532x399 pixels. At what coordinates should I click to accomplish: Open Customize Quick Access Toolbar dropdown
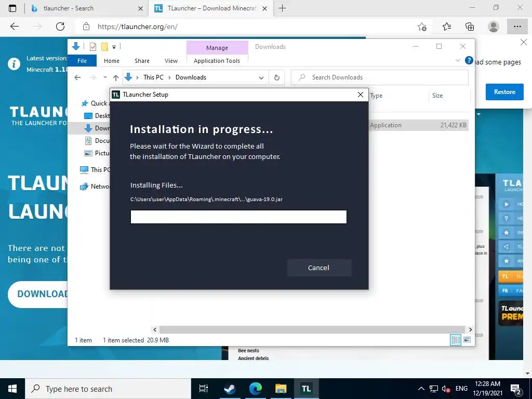pyautogui.click(x=114, y=47)
